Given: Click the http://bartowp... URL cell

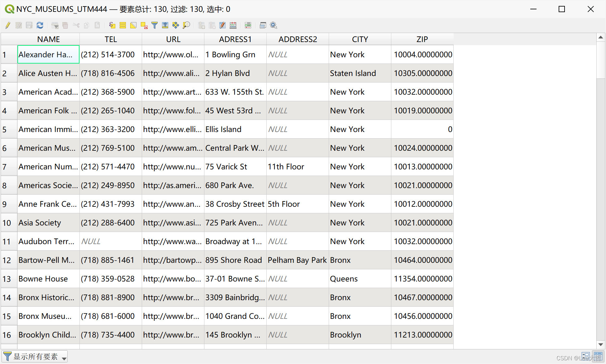Looking at the screenshot, I should coord(173,260).
